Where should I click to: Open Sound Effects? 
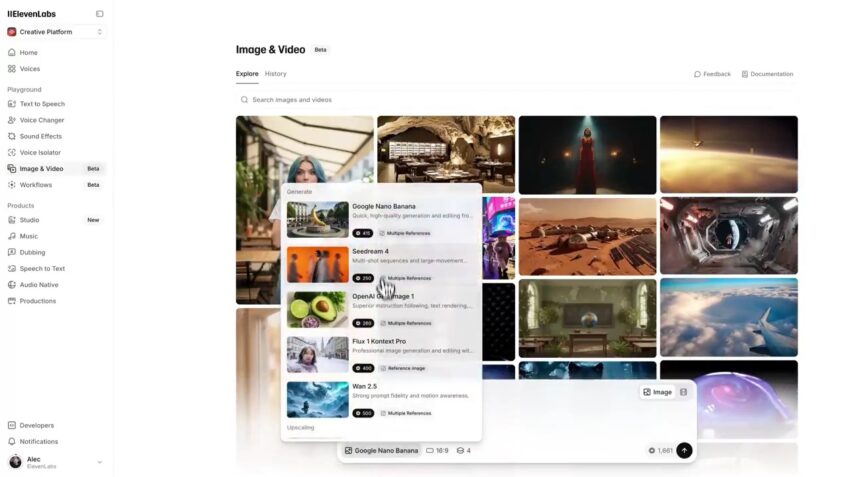[x=41, y=137]
